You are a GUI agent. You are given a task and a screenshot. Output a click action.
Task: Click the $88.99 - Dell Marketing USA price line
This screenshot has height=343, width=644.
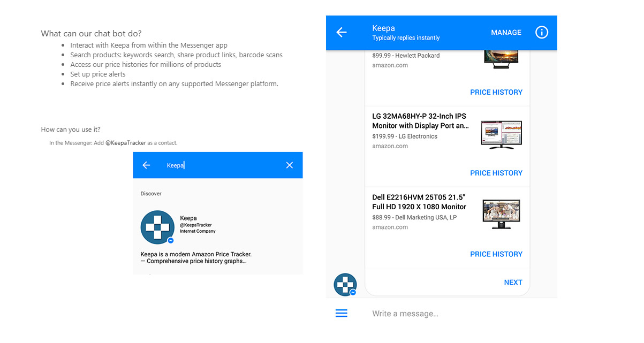[x=414, y=217]
